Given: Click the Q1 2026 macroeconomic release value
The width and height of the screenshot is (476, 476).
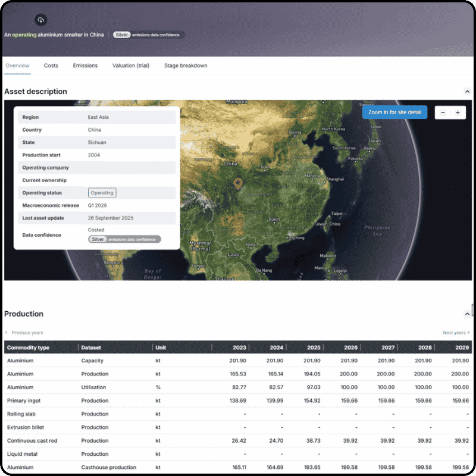Looking at the screenshot, I should tap(97, 205).
